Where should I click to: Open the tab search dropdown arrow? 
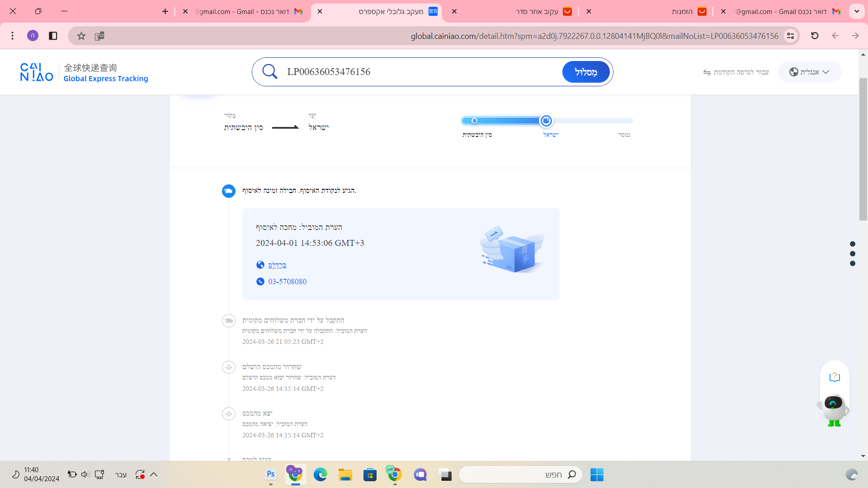click(x=857, y=11)
